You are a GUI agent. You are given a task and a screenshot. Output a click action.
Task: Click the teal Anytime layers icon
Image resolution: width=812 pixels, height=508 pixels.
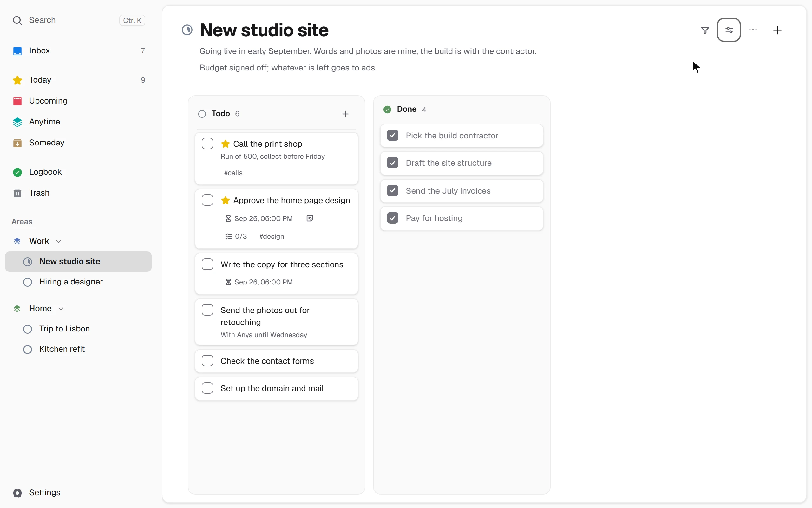17,122
